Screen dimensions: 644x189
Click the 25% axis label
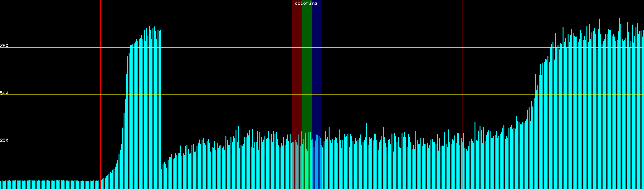4,140
